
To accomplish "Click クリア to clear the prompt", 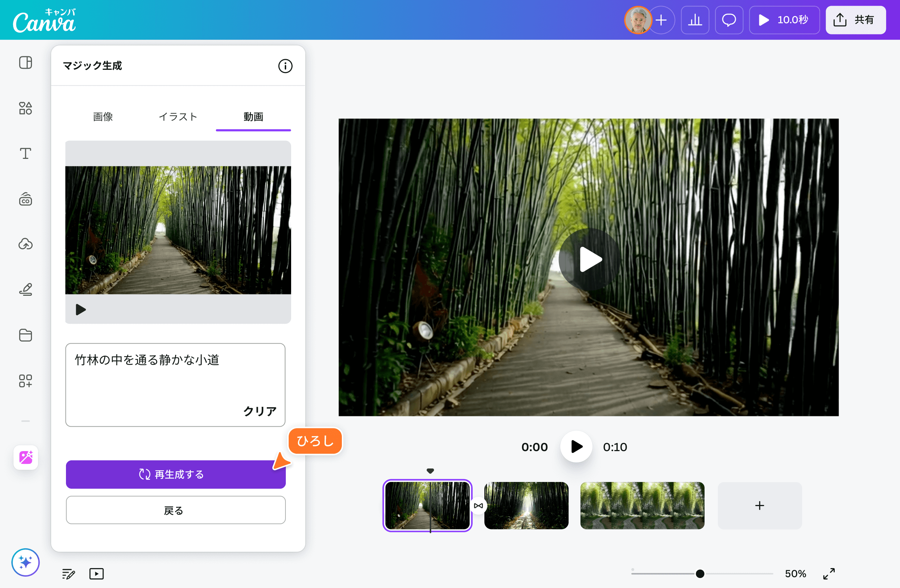I will click(x=260, y=411).
